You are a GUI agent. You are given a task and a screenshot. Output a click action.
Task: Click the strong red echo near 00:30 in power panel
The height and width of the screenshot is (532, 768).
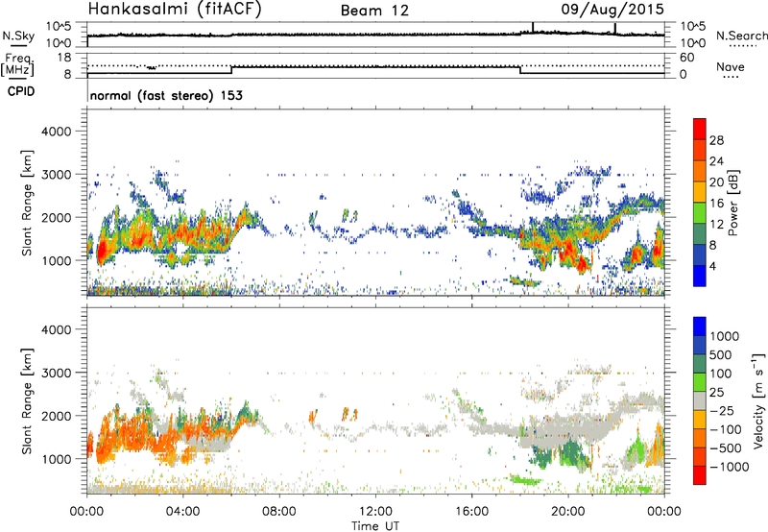(102, 253)
